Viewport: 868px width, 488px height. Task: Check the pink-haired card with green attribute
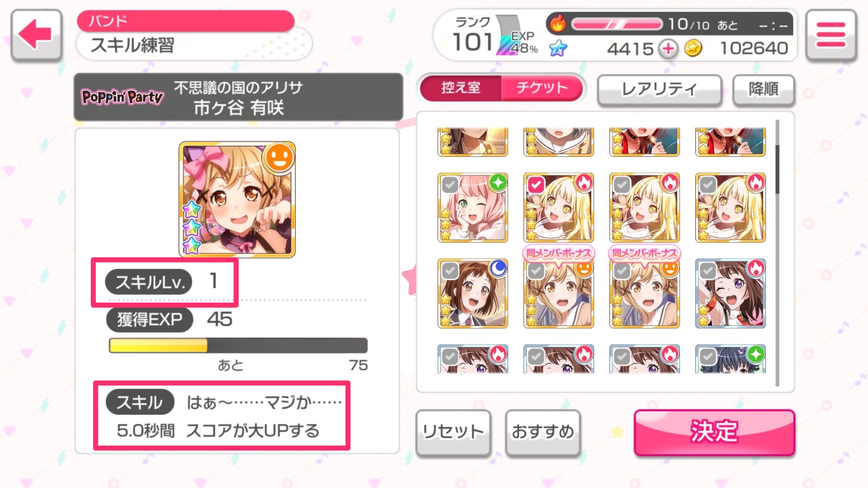click(473, 207)
